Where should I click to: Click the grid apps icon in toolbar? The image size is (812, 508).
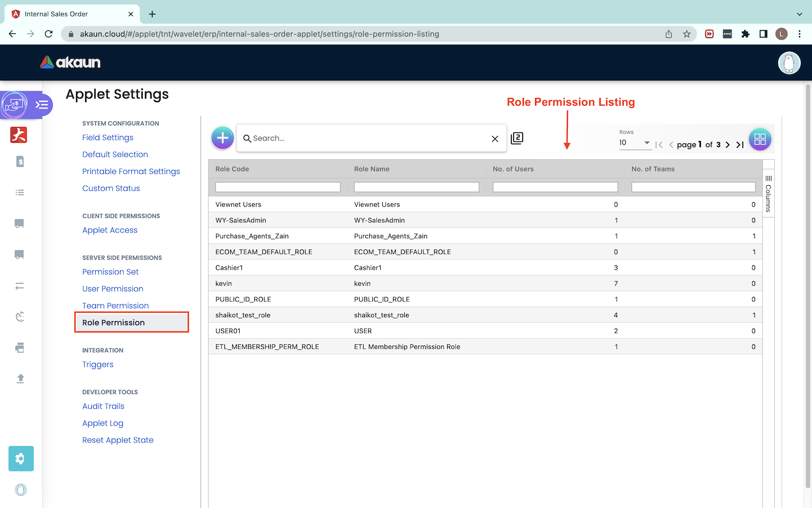[x=760, y=139]
